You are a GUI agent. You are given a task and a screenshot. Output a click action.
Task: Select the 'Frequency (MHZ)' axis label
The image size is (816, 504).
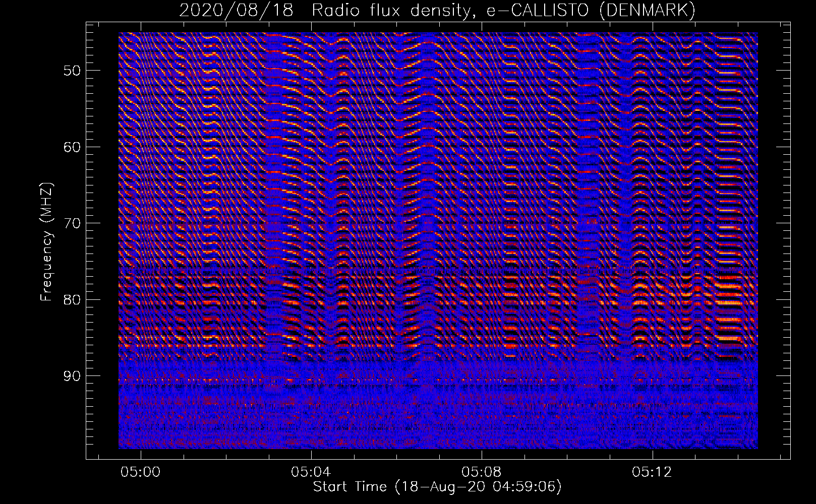click(46, 242)
